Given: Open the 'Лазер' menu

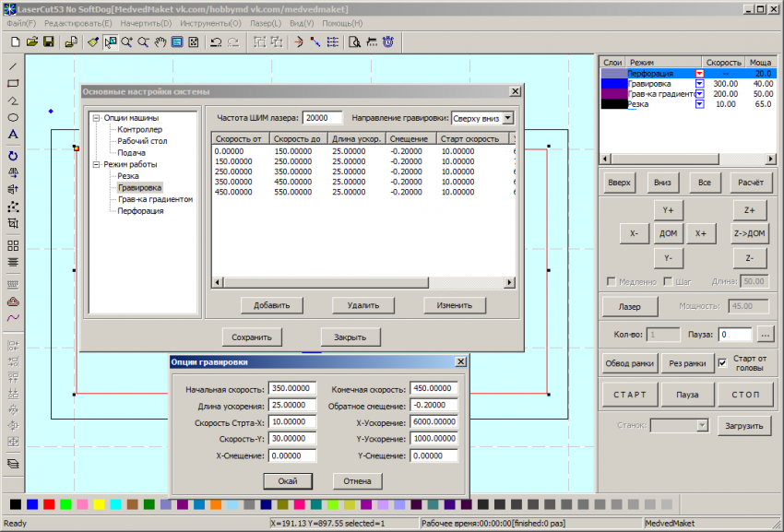Looking at the screenshot, I should click(266, 23).
